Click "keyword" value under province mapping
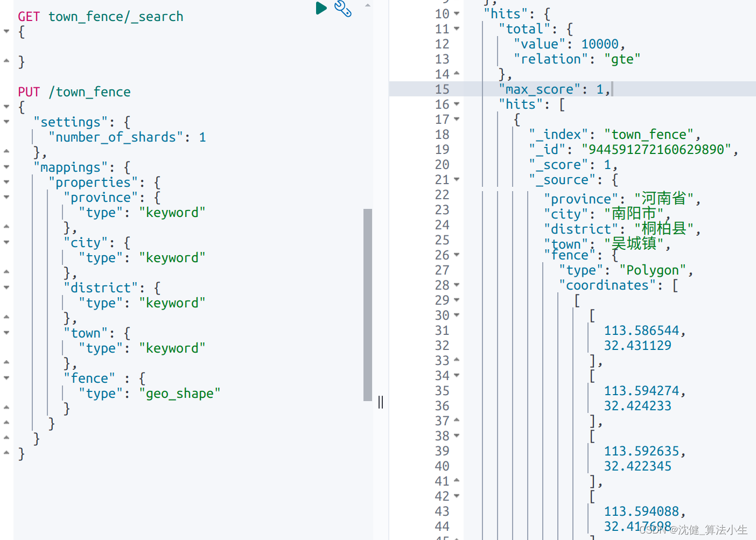 (172, 213)
